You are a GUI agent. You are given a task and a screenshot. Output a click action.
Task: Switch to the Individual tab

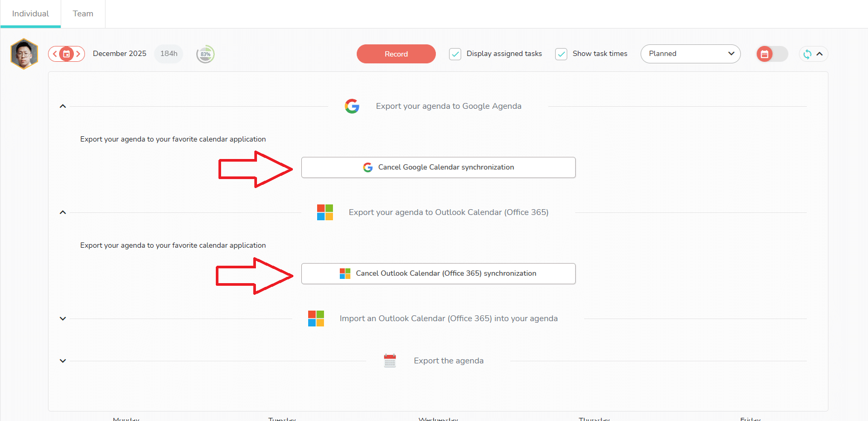[x=31, y=14]
